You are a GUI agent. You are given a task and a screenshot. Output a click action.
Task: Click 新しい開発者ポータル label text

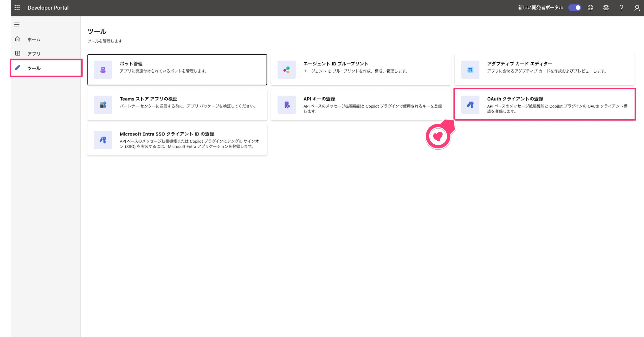(x=540, y=8)
